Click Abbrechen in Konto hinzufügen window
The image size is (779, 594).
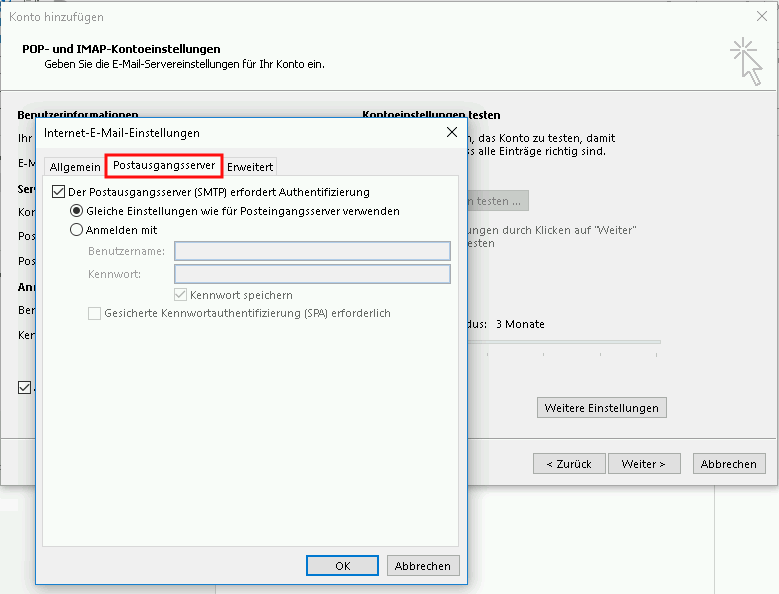729,464
